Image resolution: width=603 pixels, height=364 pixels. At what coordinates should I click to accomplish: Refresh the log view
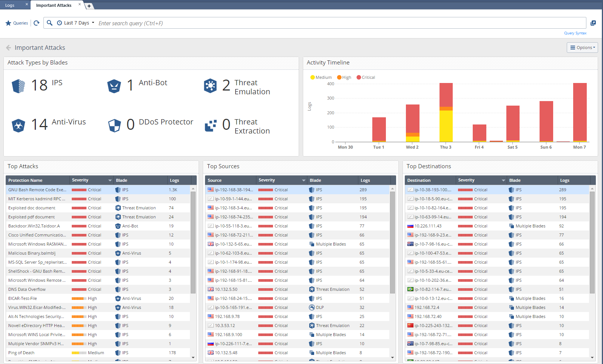37,23
